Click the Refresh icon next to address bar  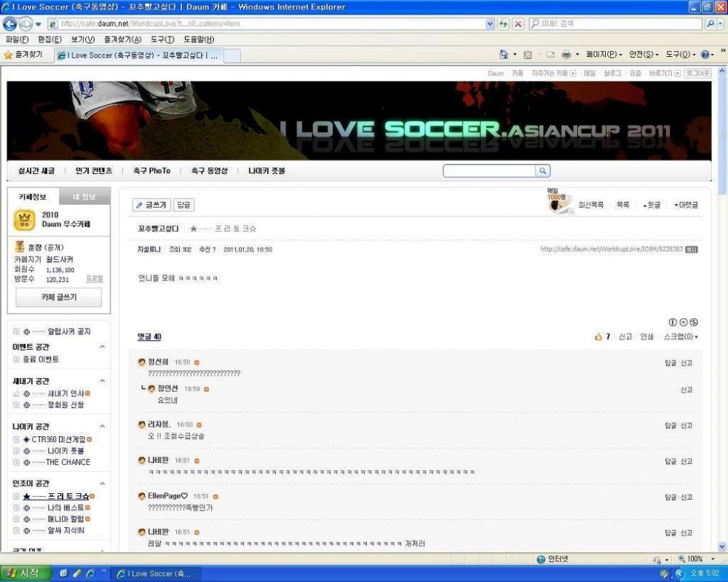coord(503,24)
